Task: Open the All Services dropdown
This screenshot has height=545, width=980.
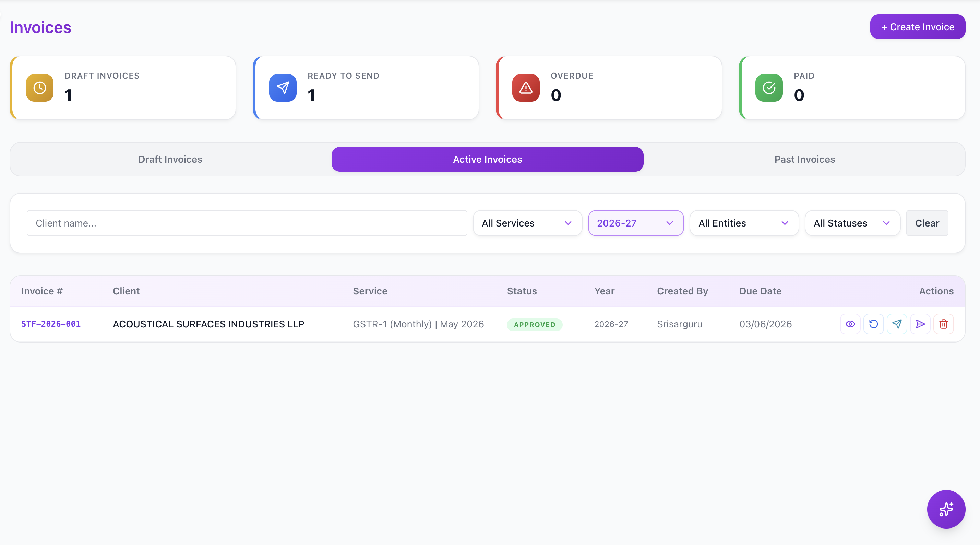Action: pyautogui.click(x=527, y=223)
